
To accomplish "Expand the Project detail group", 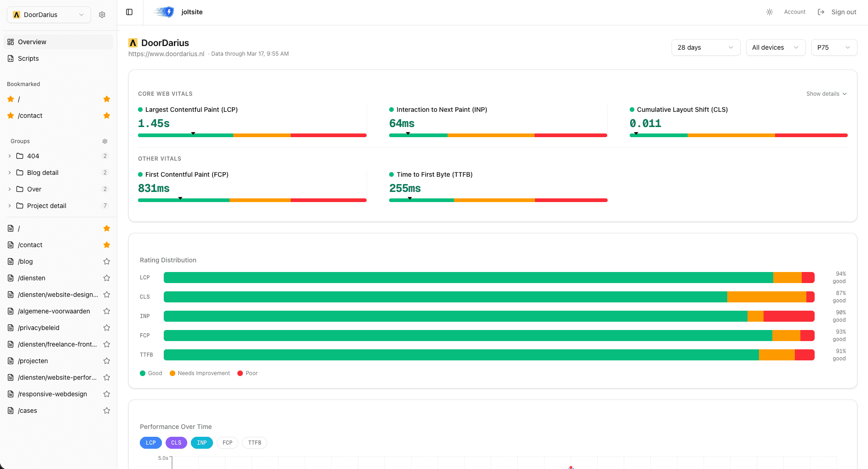I will click(x=9, y=206).
